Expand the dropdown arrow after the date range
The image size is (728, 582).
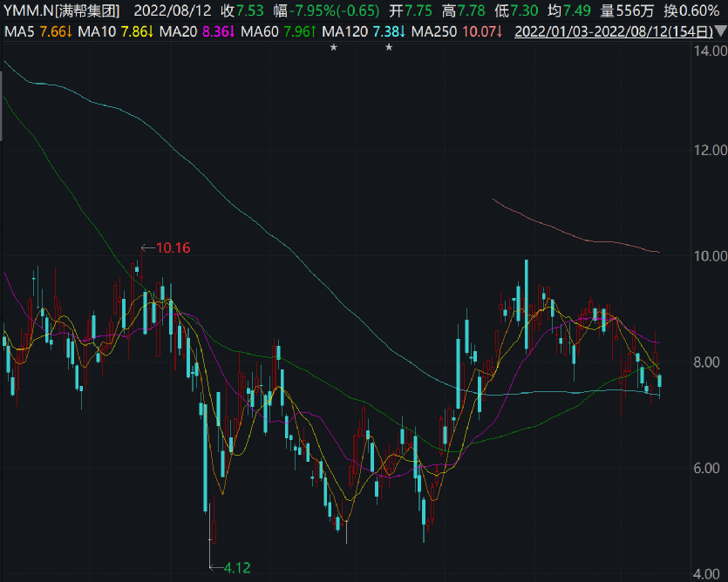[x=720, y=31]
